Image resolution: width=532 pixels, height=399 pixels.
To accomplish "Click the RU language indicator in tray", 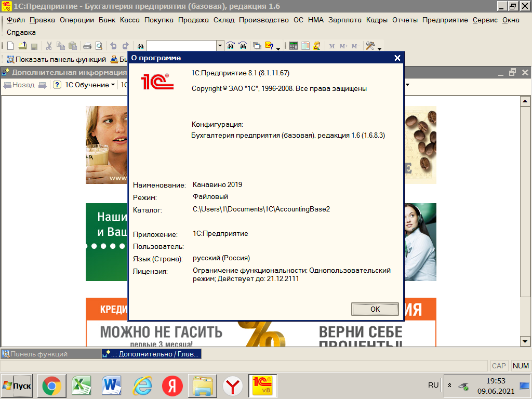I will [x=433, y=385].
